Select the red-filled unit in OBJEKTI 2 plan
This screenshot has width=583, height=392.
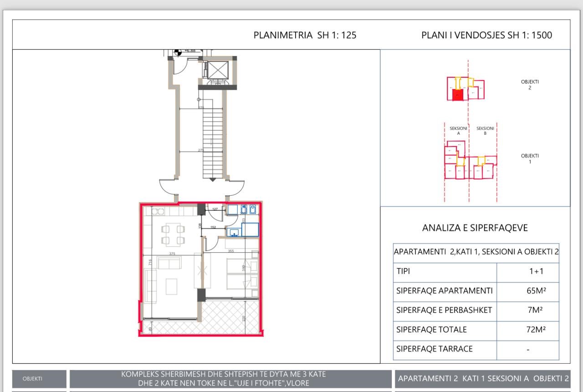457,96
